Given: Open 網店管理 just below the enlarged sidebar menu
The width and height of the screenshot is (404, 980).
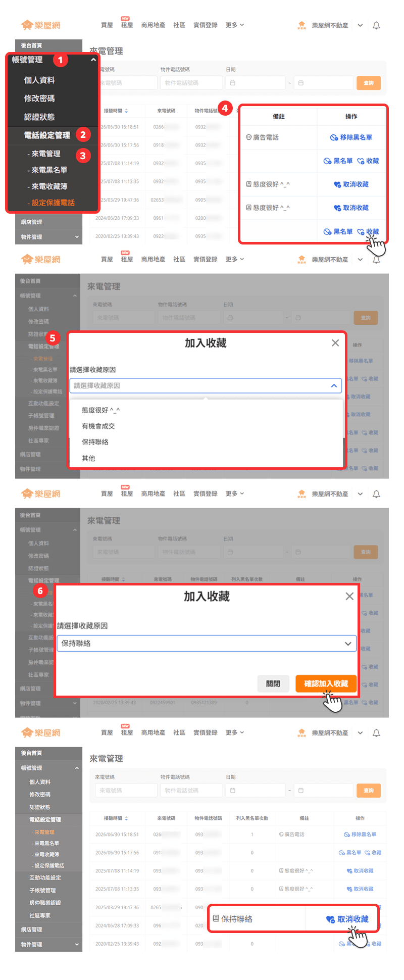Looking at the screenshot, I should pos(31,222).
